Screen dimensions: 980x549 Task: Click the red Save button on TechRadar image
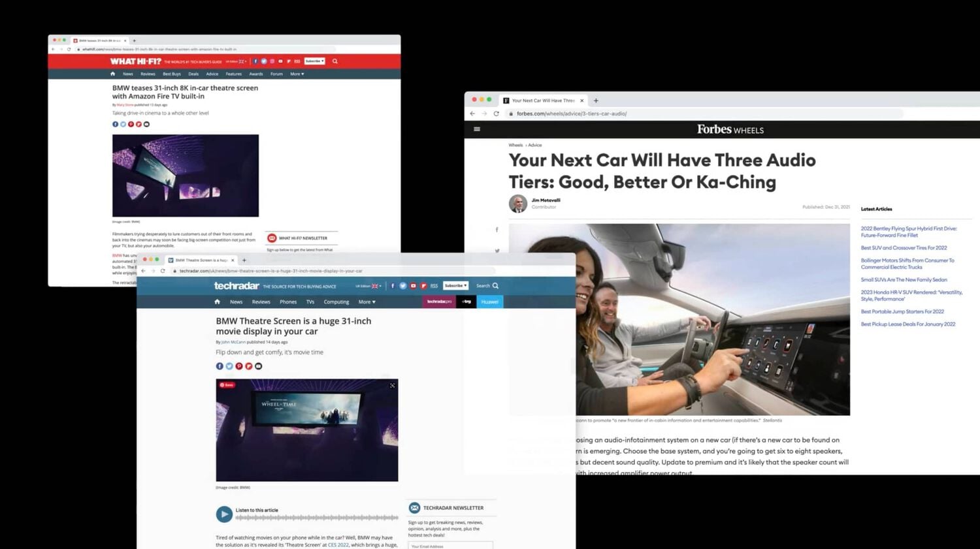coord(227,385)
